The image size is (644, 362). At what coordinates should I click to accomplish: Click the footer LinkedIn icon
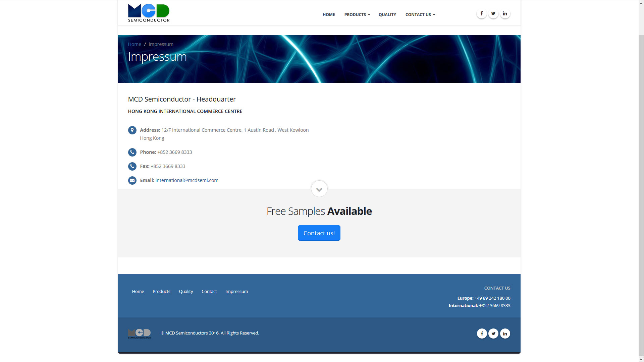pos(505,334)
